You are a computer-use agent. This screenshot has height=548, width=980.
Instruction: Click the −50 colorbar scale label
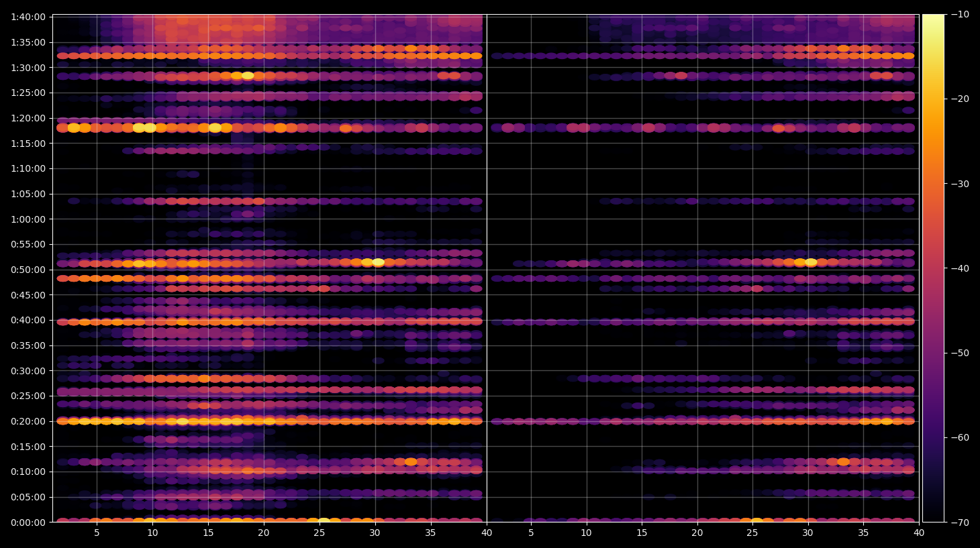960,353
